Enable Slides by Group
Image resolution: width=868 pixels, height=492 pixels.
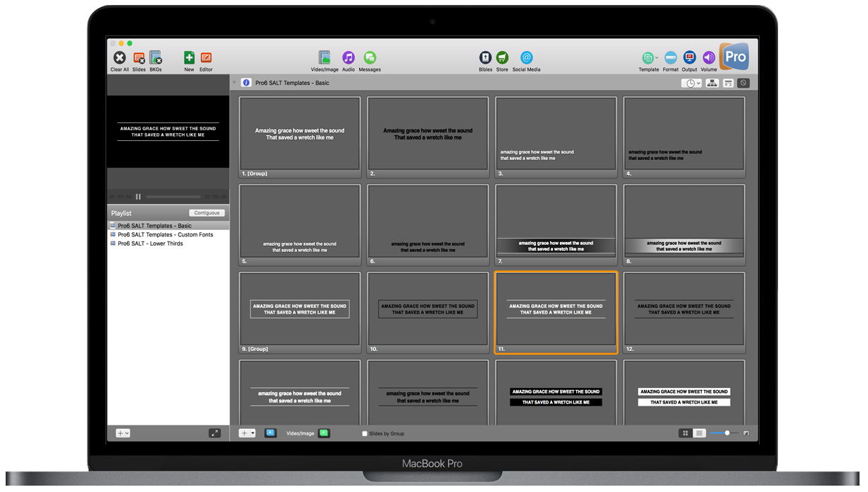tap(365, 433)
